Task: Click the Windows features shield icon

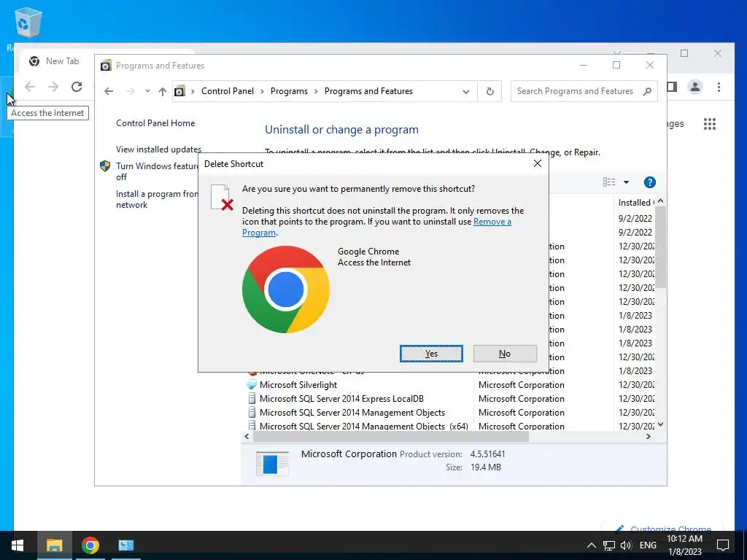Action: 105,166
